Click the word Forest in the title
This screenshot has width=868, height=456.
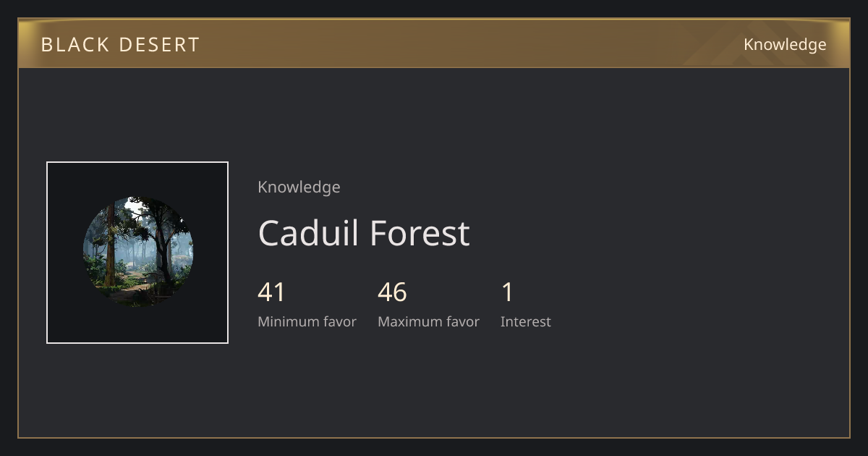point(420,233)
